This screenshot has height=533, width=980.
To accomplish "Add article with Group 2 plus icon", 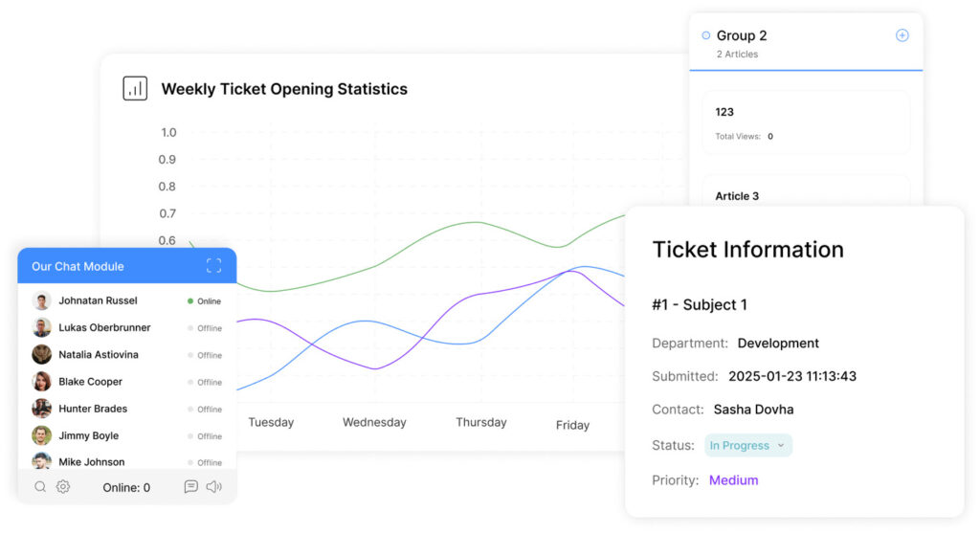I will point(902,35).
